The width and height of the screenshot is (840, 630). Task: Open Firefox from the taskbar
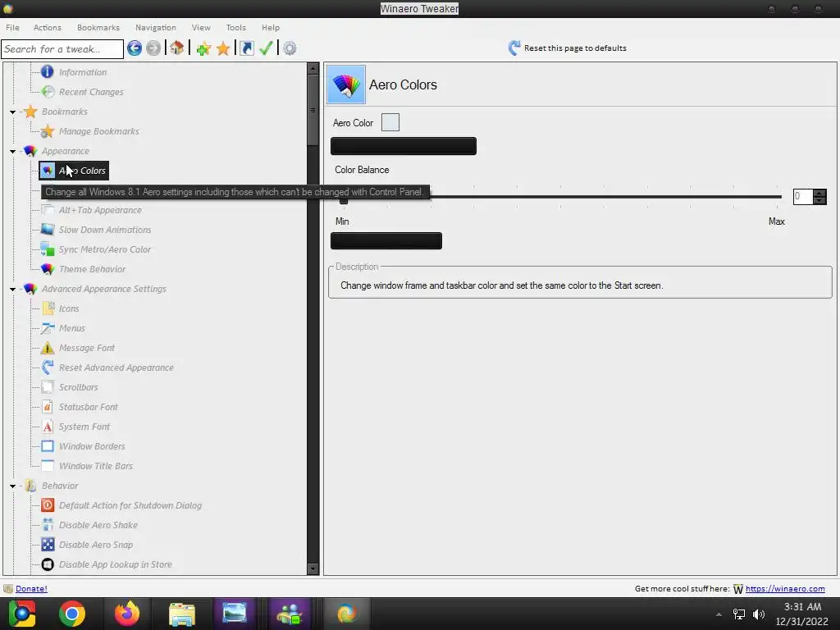tap(127, 614)
